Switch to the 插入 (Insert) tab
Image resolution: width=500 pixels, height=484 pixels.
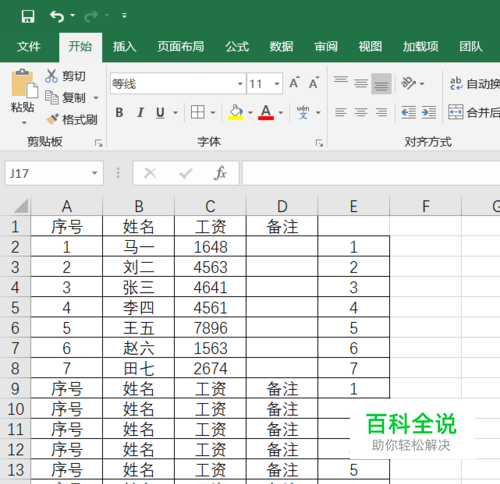[124, 47]
